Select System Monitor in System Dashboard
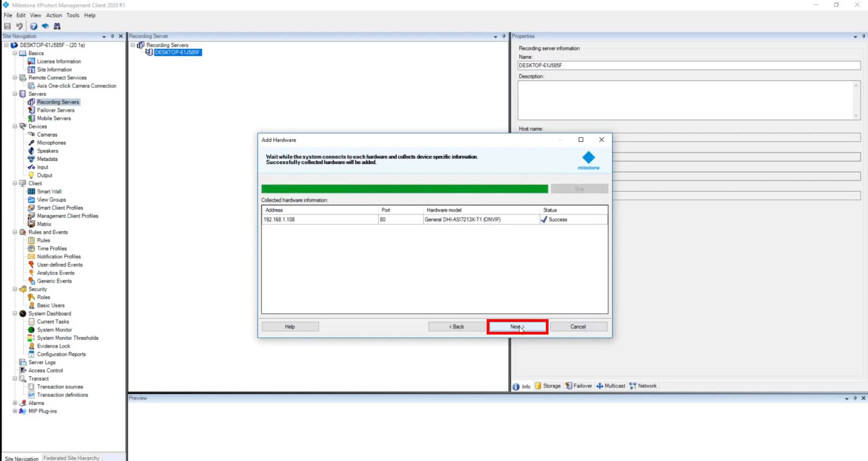868x461 pixels. [x=54, y=330]
